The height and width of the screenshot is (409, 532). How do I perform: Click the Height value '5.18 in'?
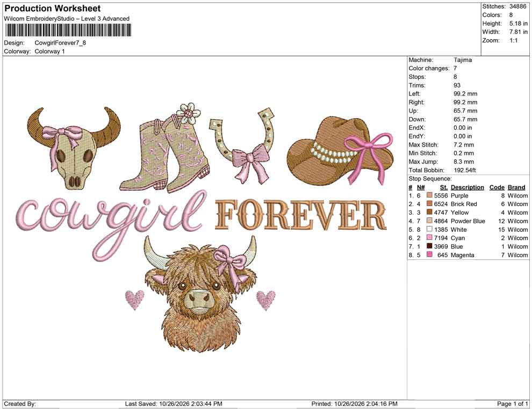pos(519,24)
